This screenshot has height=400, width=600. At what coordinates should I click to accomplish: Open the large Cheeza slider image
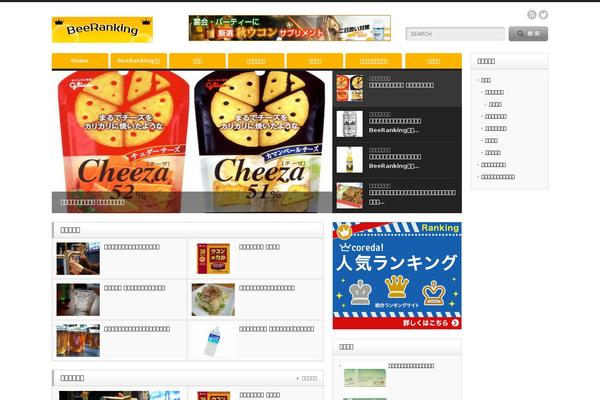click(192, 141)
